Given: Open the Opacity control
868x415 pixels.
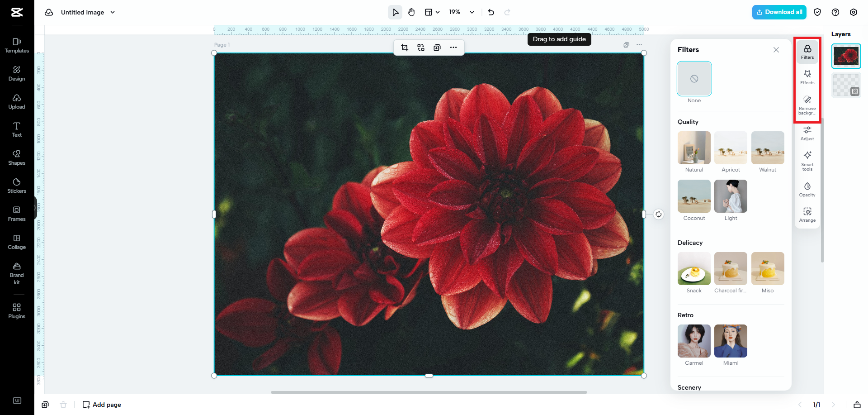Looking at the screenshot, I should (807, 189).
